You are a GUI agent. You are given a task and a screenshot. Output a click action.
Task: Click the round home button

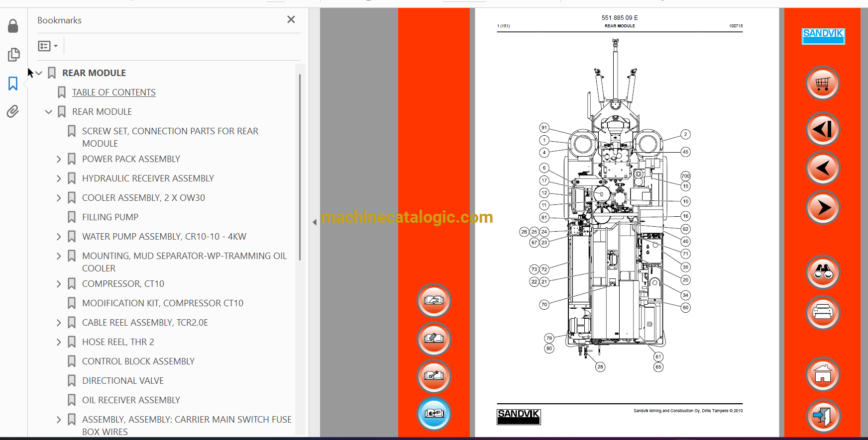point(823,374)
